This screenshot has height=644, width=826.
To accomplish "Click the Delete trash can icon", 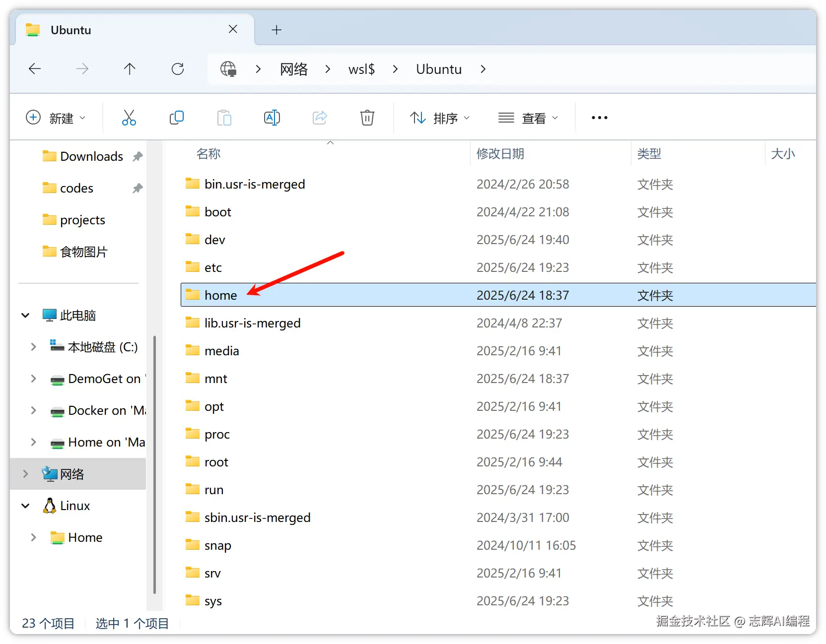I will click(x=367, y=118).
